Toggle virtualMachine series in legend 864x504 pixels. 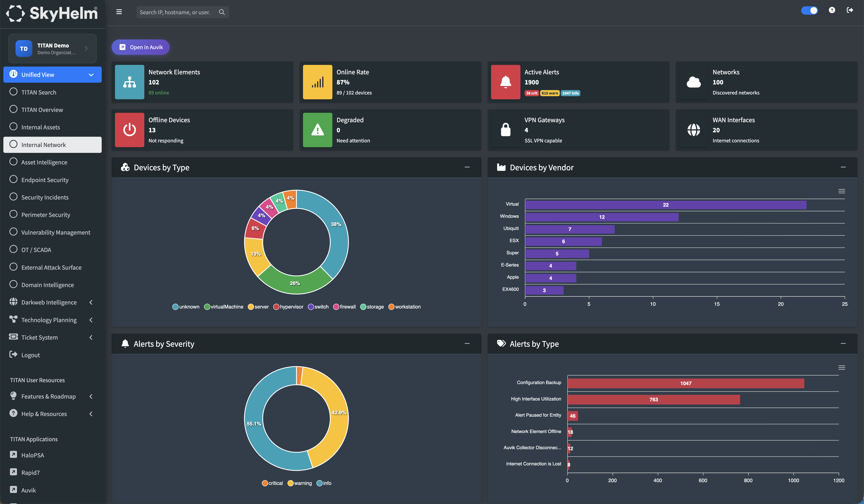click(x=224, y=307)
